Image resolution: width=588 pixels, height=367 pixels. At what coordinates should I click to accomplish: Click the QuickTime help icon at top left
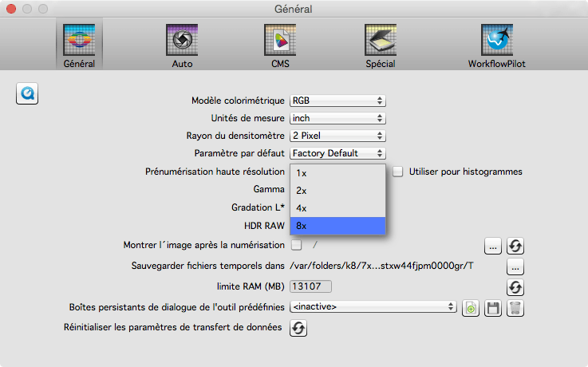coord(28,93)
